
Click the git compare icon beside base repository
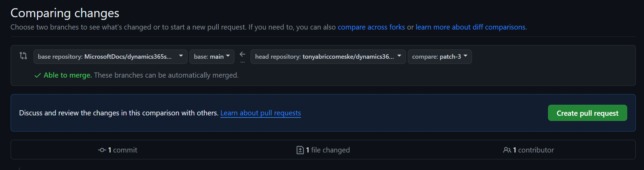click(23, 56)
